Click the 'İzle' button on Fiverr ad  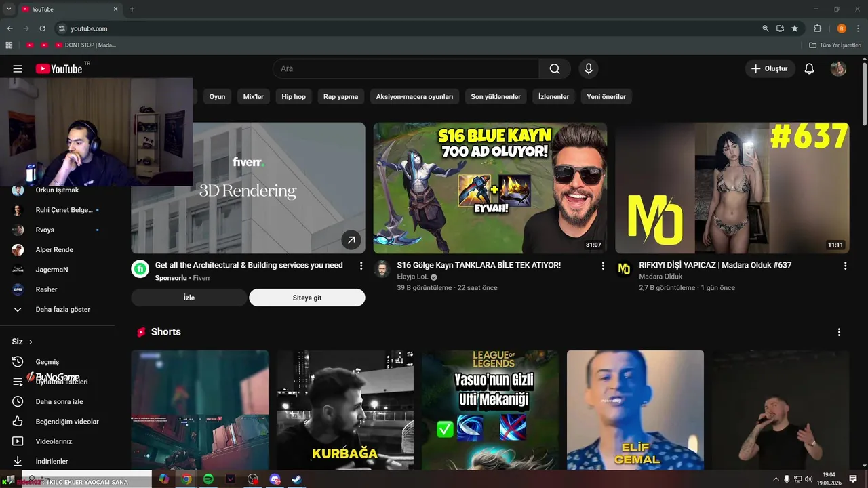pyautogui.click(x=189, y=298)
